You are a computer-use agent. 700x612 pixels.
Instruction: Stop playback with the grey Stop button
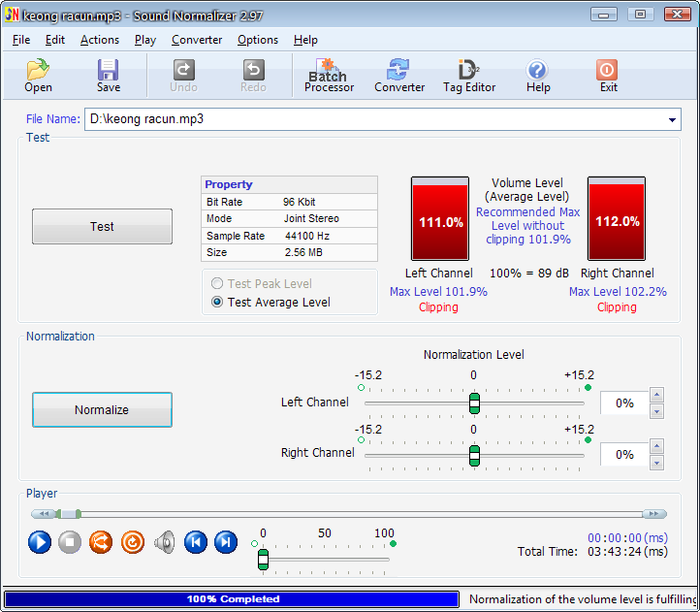(70, 542)
